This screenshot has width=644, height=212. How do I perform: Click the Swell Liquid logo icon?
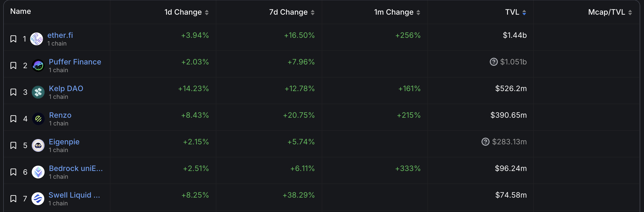pos(38,199)
